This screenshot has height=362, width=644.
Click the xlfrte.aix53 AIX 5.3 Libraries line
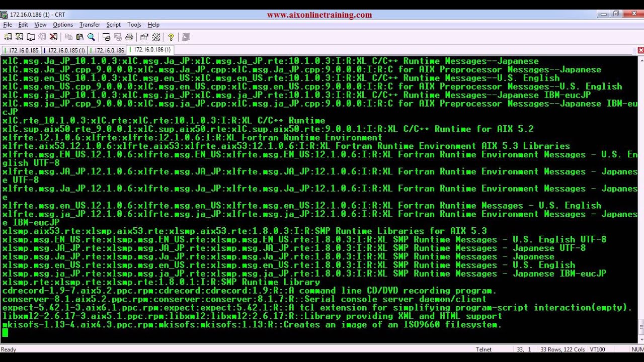pos(286,146)
